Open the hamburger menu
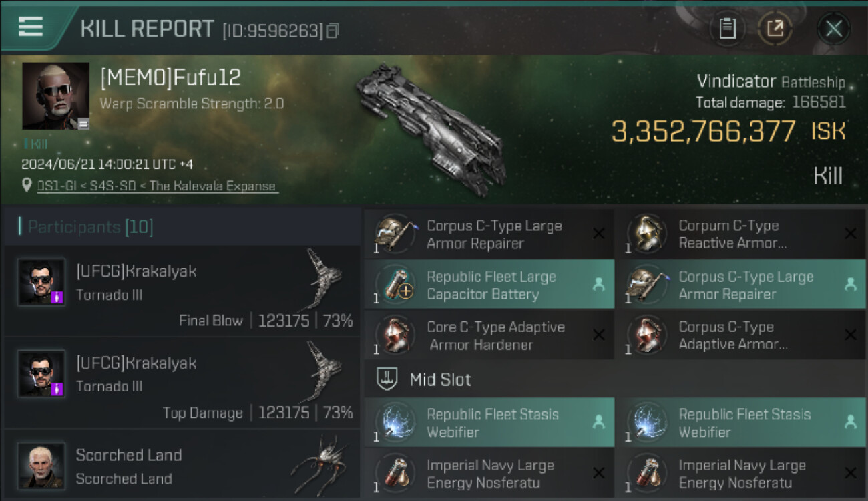Viewport: 868px width, 501px height. (x=31, y=27)
